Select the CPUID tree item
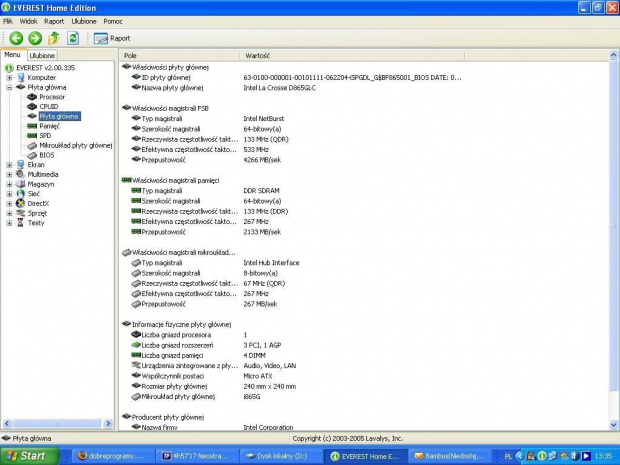Image resolution: width=620 pixels, height=465 pixels. (x=49, y=106)
